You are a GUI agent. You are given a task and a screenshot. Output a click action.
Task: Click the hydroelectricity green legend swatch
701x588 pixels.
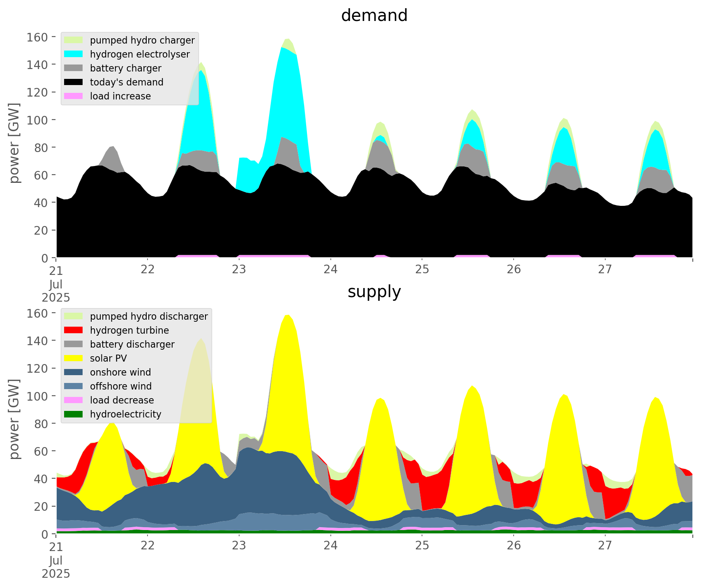pyautogui.click(x=74, y=414)
